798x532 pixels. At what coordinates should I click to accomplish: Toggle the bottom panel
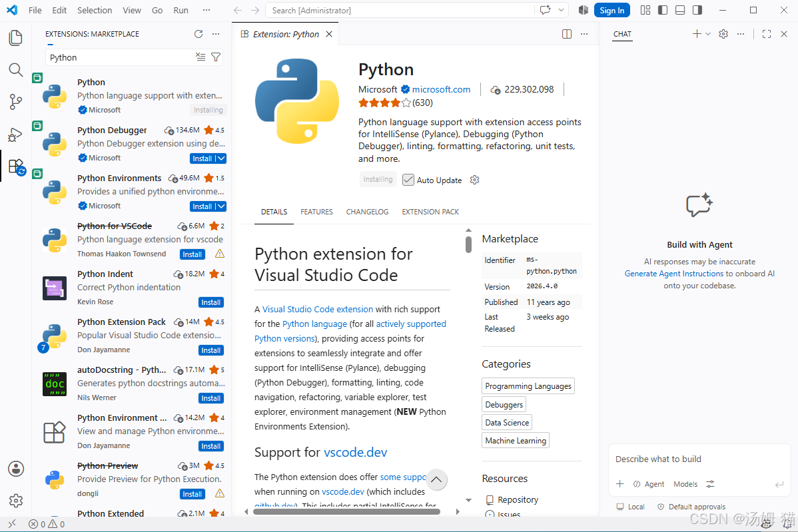click(x=680, y=10)
